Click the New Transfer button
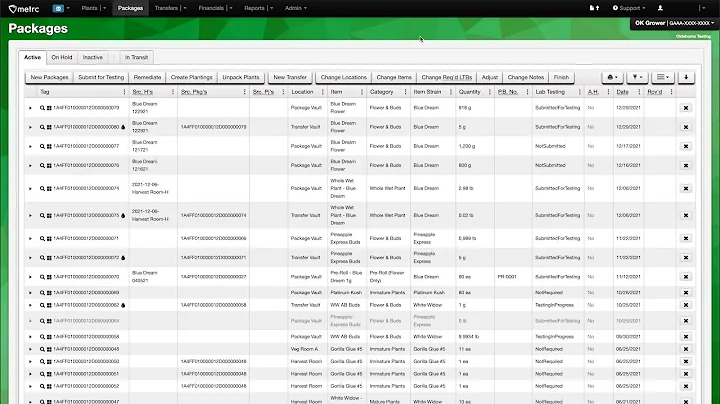This screenshot has width=720, height=404. [x=290, y=77]
